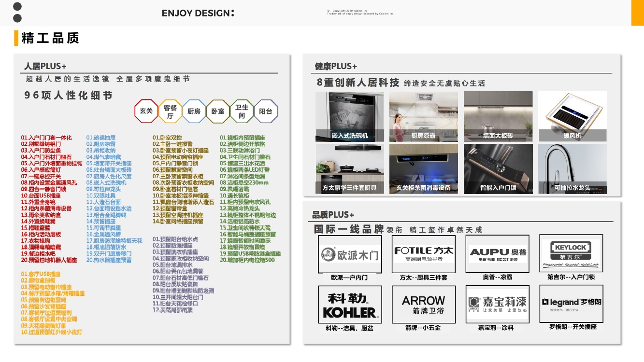Click the ENJOY DESIGN: header text
Screen dimensions: 644x362
click(x=198, y=13)
